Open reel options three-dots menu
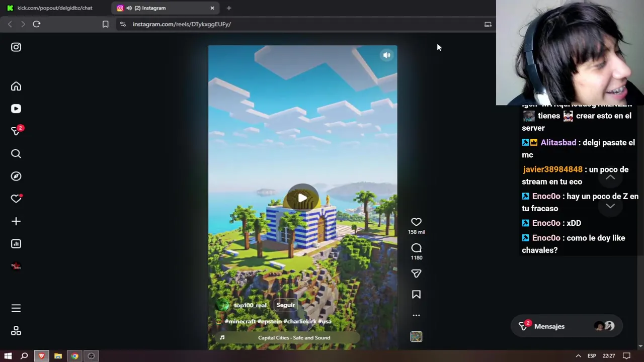This screenshot has height=362, width=644. tap(416, 315)
